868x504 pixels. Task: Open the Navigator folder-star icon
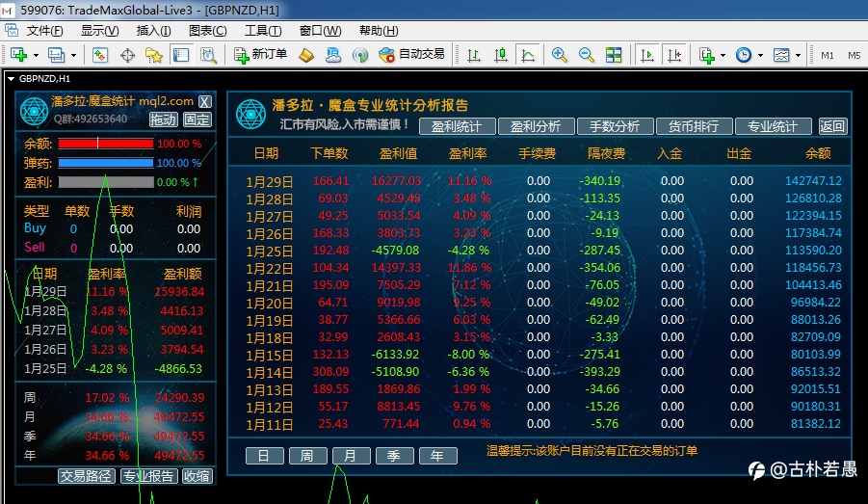pos(154,55)
